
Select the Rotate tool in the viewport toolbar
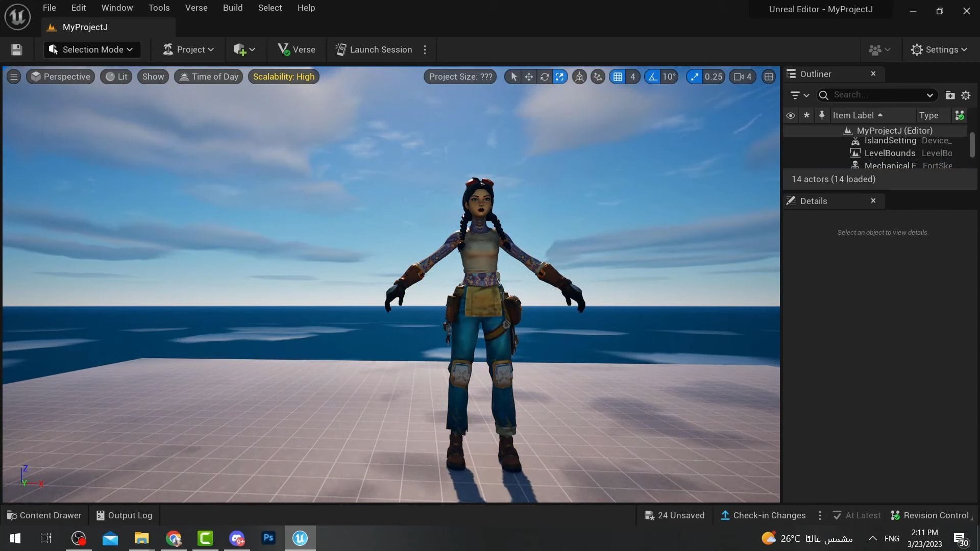(x=545, y=77)
